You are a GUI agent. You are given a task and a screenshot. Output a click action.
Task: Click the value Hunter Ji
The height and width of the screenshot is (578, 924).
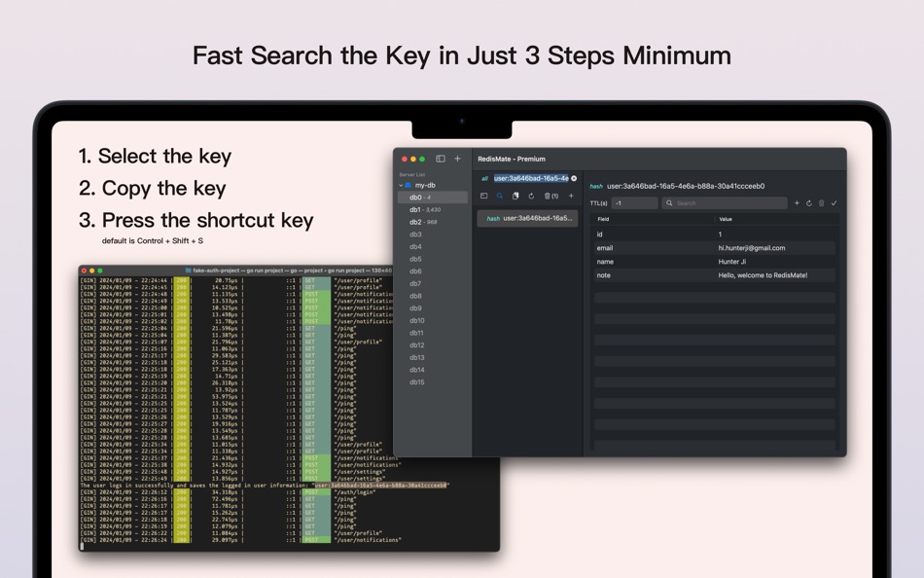(731, 262)
